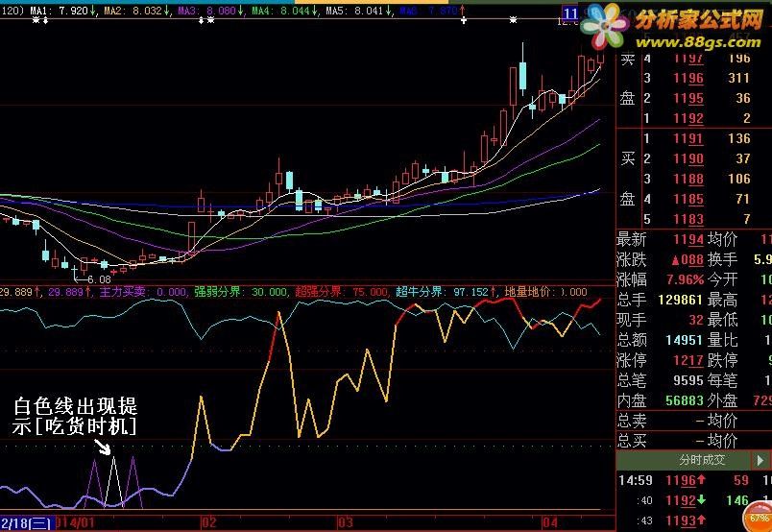Screen dimensions: 772x532
Task: Click the 02 month marker on date axis
Action: pyautogui.click(x=208, y=522)
